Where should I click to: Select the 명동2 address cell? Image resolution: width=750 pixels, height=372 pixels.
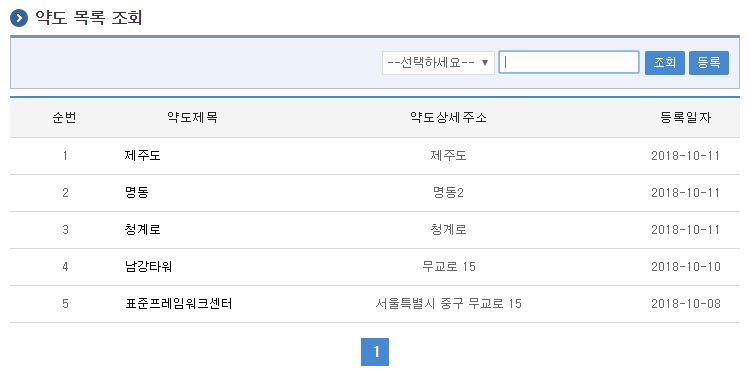(448, 193)
